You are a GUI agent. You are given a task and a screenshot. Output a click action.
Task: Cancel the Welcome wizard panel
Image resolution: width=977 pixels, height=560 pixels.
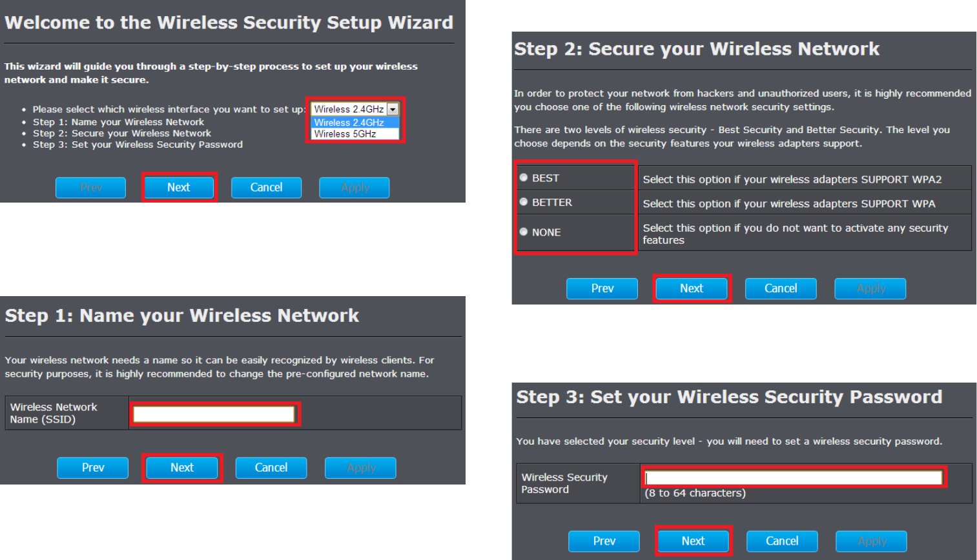tap(266, 187)
